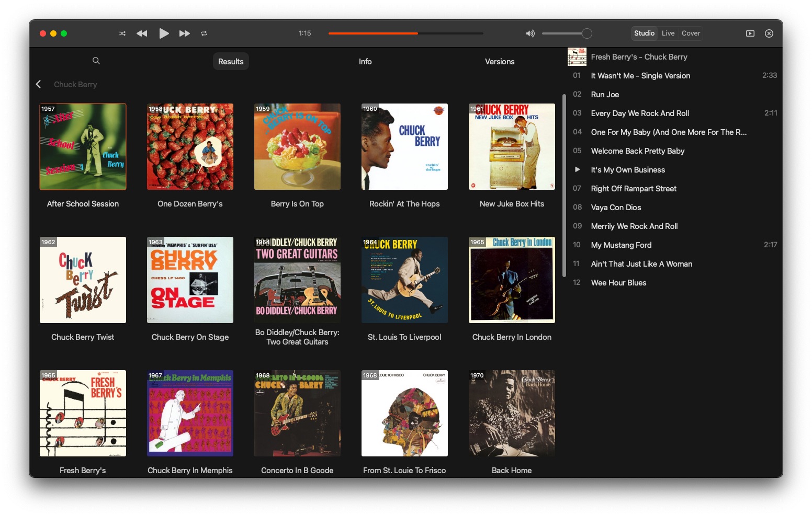Open St. Louis To Liverpool album cover
The image size is (812, 516).
[x=404, y=280]
